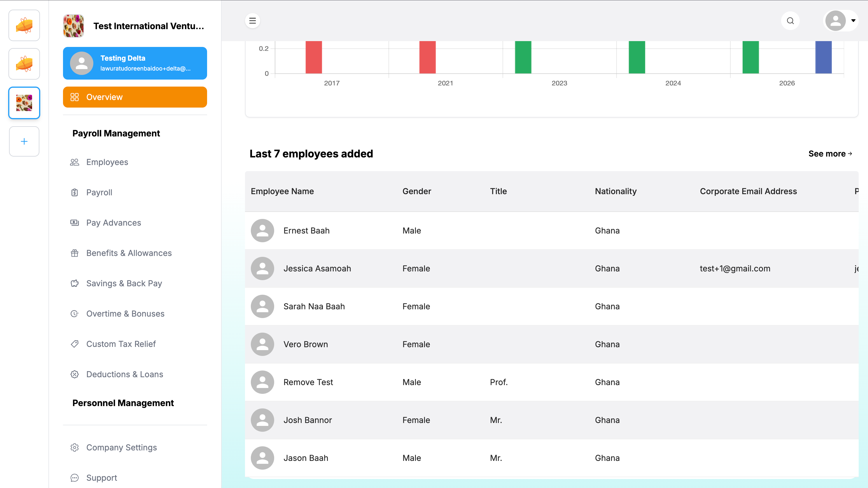Open the Employees menu item
This screenshot has width=868, height=488.
[x=107, y=162]
